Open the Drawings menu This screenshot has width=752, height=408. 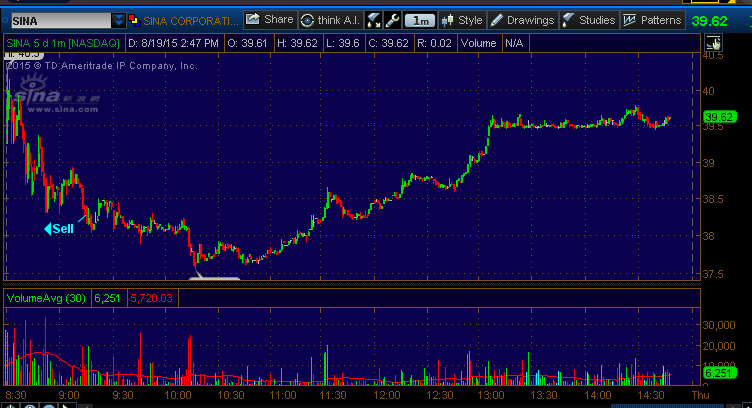click(522, 19)
